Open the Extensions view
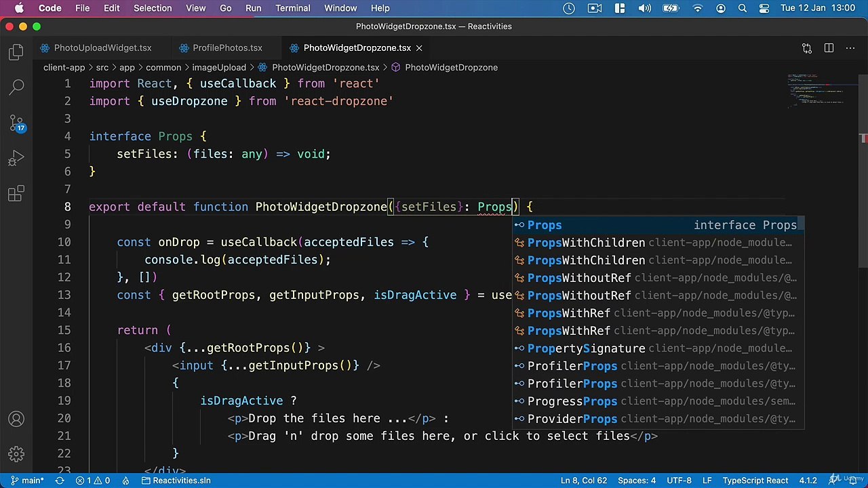The image size is (868, 488). [x=16, y=195]
